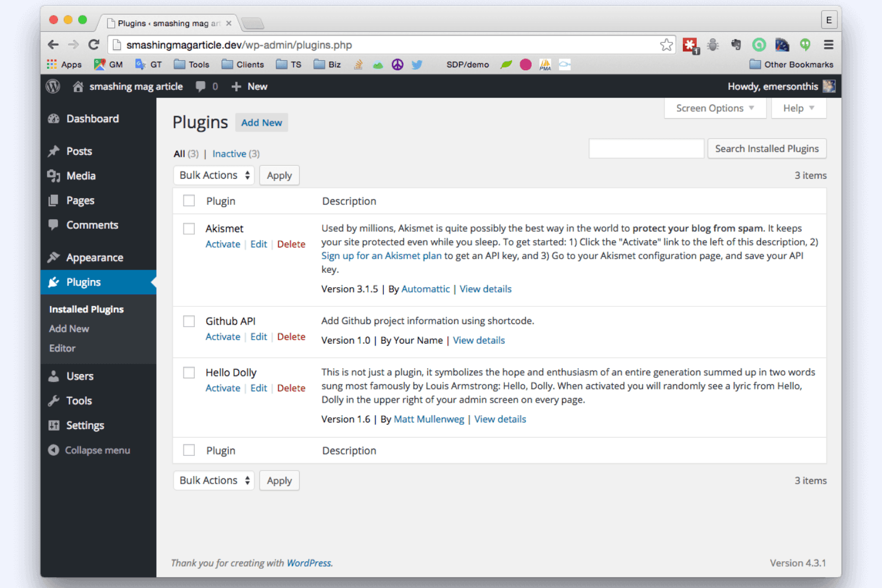Tick the Github API plugin checkbox

point(189,321)
